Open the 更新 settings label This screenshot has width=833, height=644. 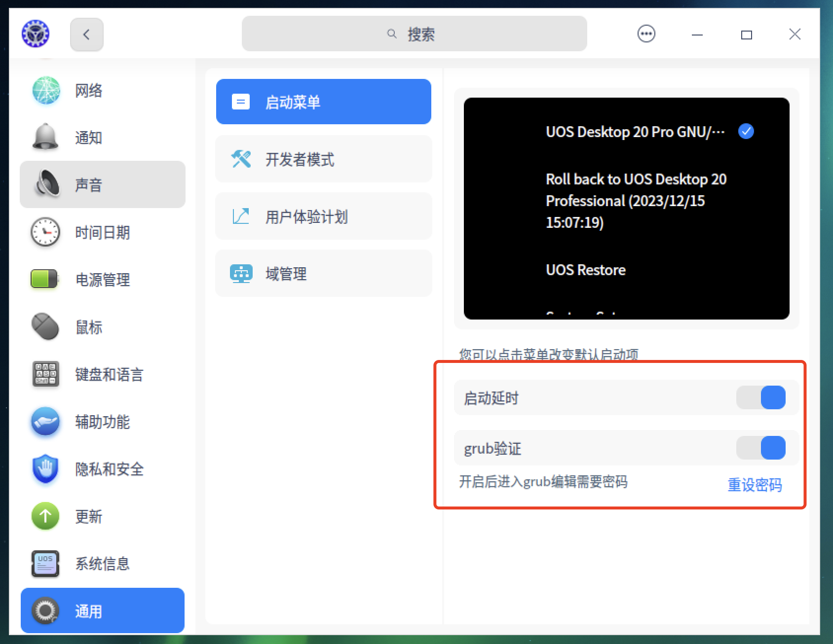coord(89,516)
